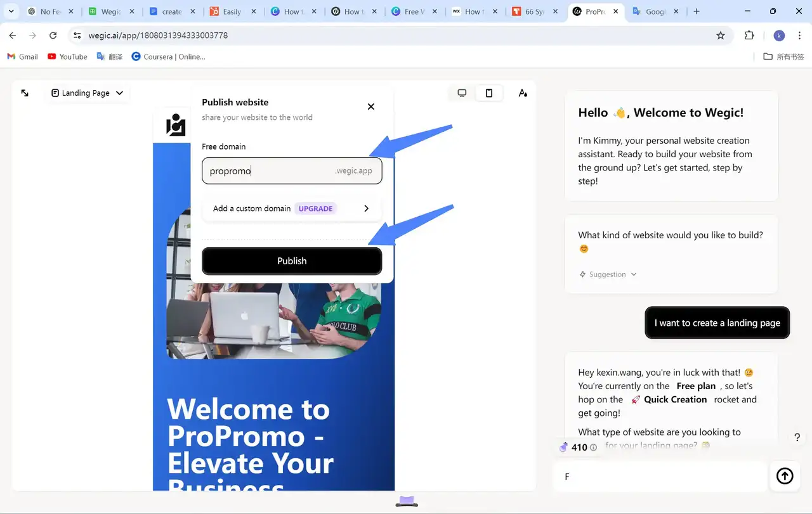Screen dimensions: 812x514
Task: Click the site information icon in the address bar
Action: tap(77, 35)
